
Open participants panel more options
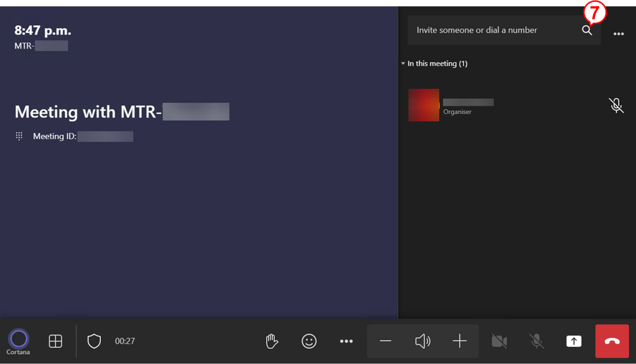[619, 34]
